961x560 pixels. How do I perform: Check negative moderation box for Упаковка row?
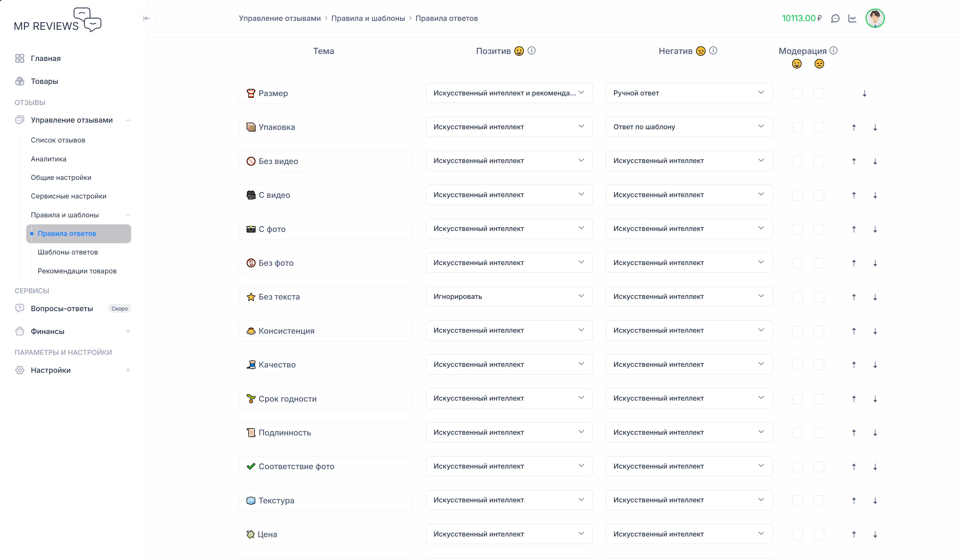[x=819, y=127]
